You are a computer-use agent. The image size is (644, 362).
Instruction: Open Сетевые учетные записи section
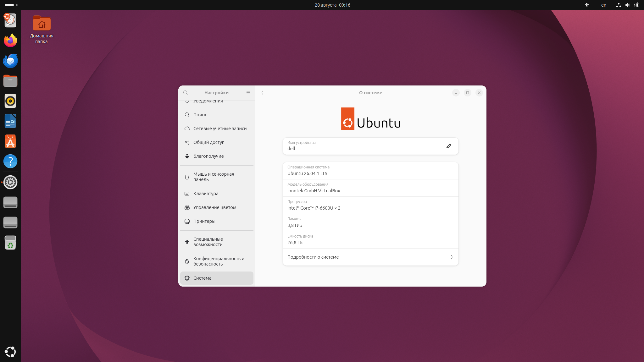[x=217, y=129]
